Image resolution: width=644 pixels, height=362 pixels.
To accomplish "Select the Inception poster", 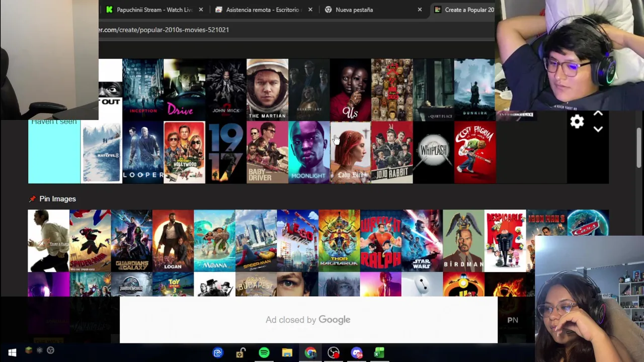I will 143,89.
